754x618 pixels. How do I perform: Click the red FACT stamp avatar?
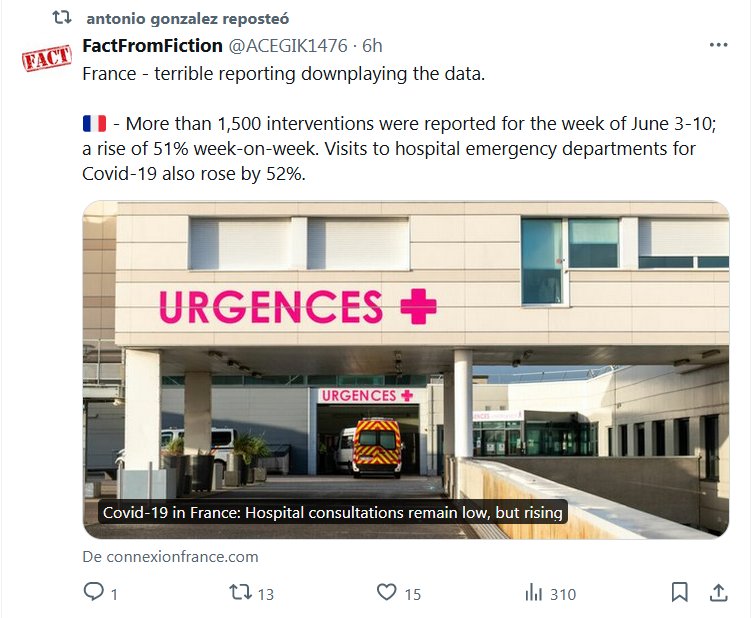pyautogui.click(x=46, y=58)
